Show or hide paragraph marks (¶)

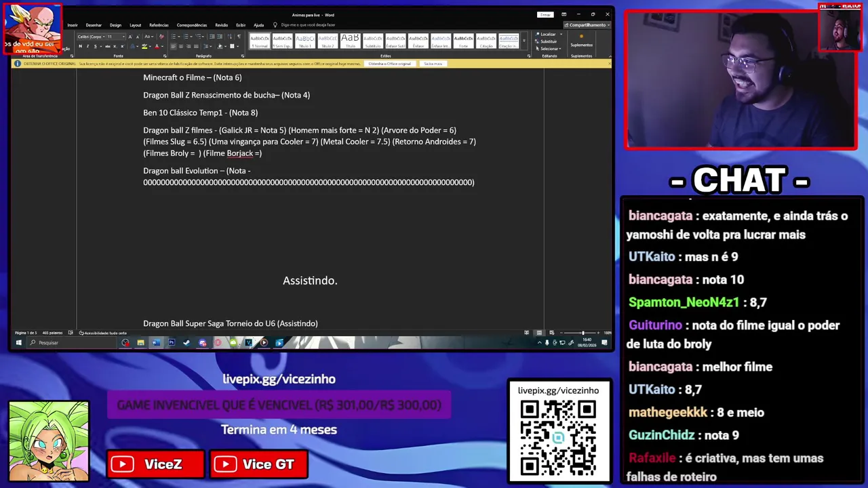click(x=239, y=37)
